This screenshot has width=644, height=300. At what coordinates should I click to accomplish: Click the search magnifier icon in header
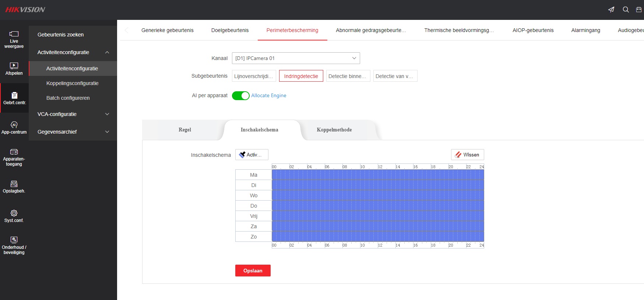click(x=626, y=10)
